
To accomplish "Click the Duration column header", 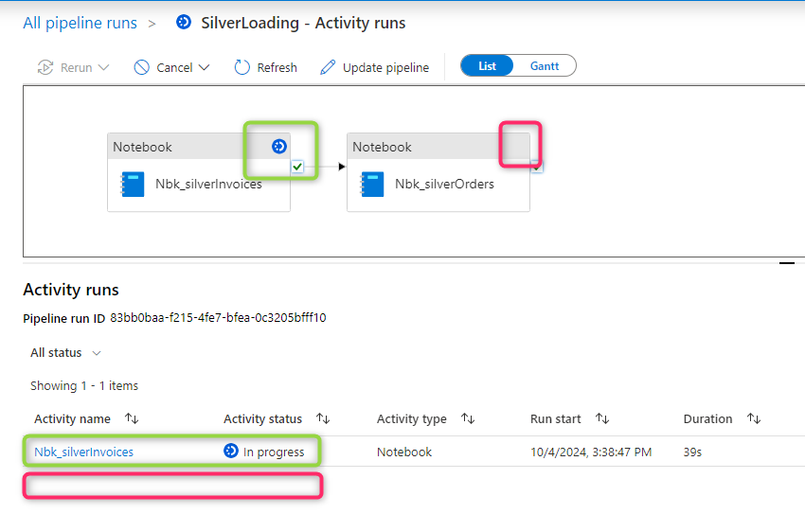I will [708, 419].
